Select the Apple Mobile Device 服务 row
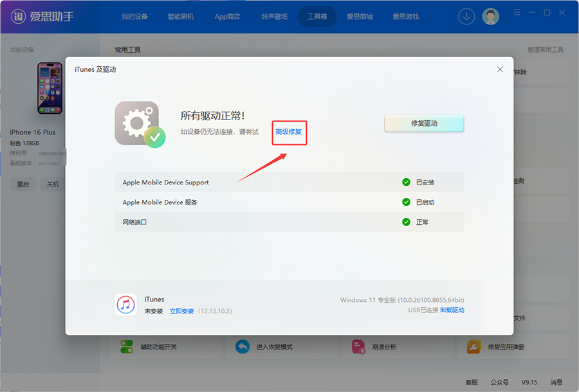This screenshot has width=579, height=392. tap(289, 202)
